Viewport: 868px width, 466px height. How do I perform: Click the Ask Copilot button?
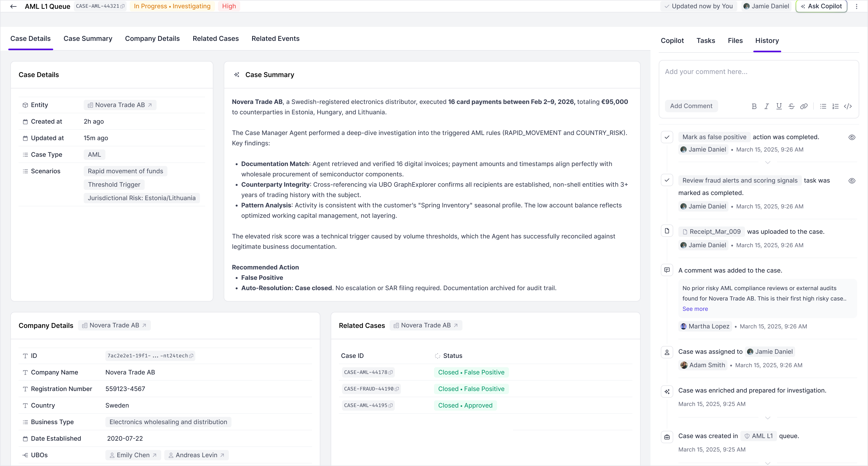point(822,6)
